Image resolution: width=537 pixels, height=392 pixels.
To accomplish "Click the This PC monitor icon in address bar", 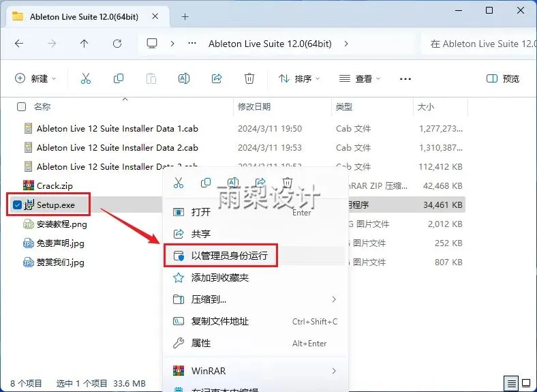I will (x=152, y=44).
